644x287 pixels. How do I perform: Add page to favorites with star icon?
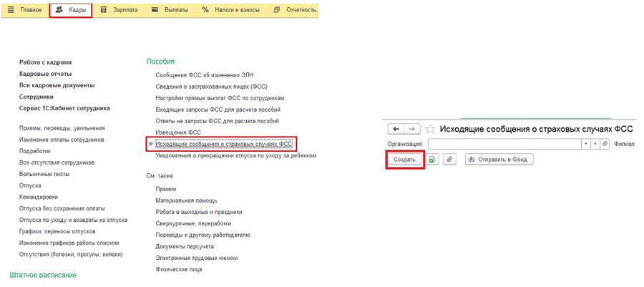430,130
